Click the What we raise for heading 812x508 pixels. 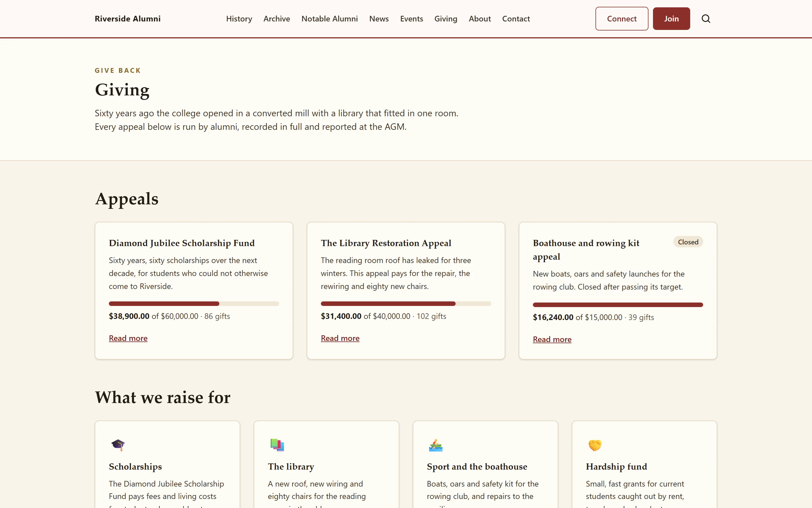pyautogui.click(x=163, y=397)
